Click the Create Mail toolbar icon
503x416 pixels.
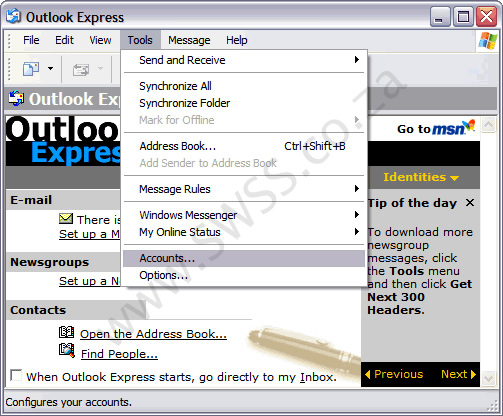click(31, 69)
